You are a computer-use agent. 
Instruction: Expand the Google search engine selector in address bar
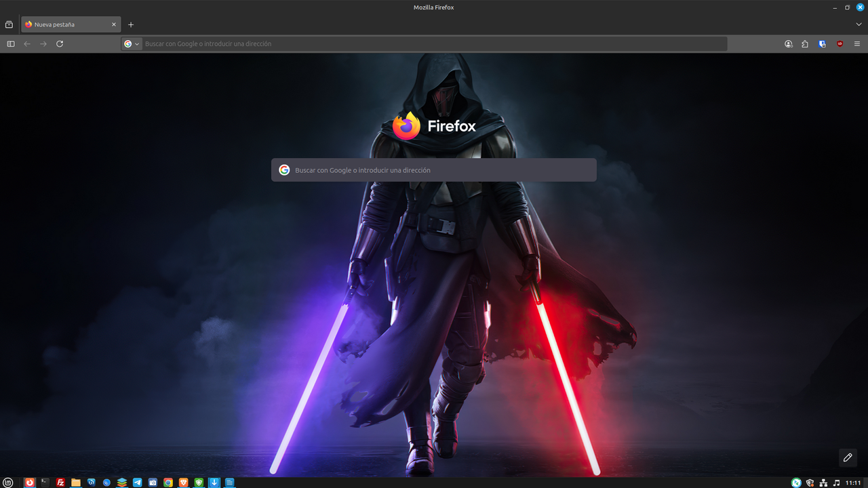(132, 43)
